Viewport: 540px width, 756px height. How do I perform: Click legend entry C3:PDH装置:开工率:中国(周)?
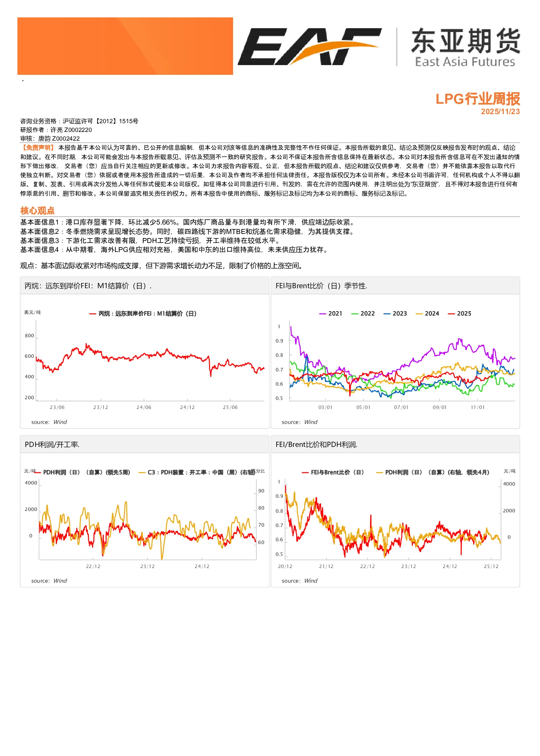pos(197,472)
